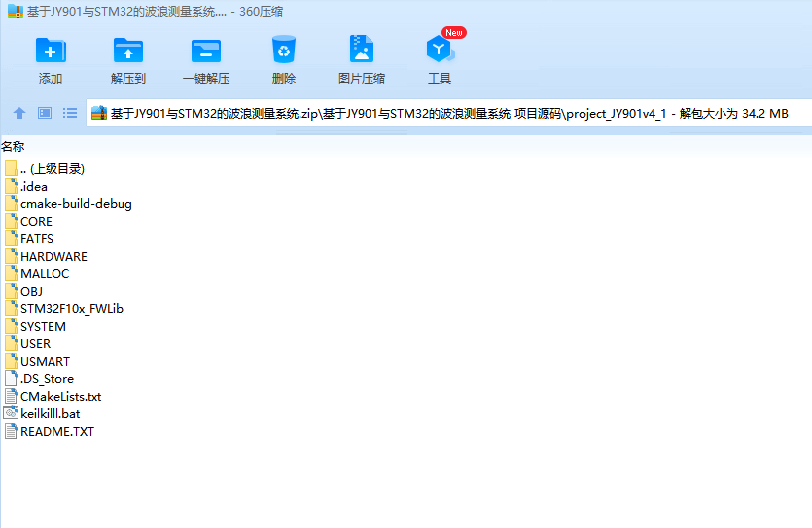This screenshot has width=812, height=528.
Task: Click the 删除 (Delete) trash icon
Action: [x=284, y=51]
